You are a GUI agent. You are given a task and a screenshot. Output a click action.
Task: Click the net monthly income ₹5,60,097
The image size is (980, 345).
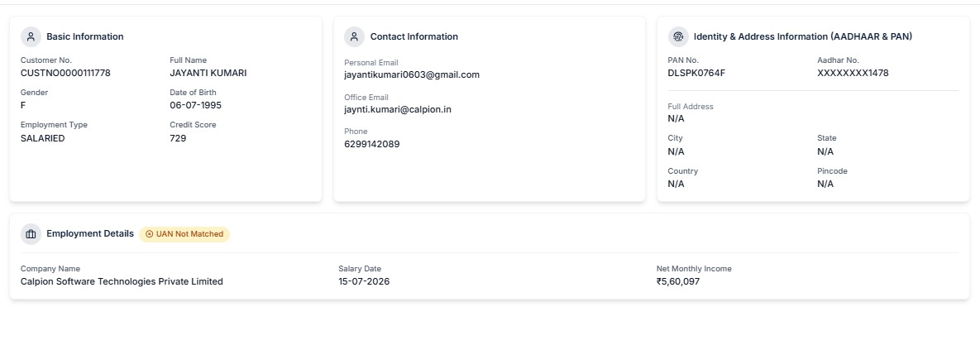point(678,282)
